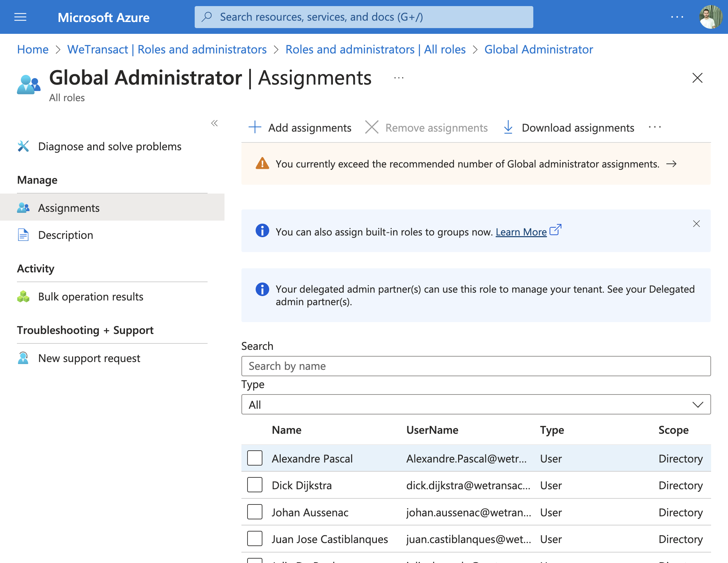Image resolution: width=728 pixels, height=563 pixels.
Task: Click info icon on groups roles banner
Action: pyautogui.click(x=262, y=231)
